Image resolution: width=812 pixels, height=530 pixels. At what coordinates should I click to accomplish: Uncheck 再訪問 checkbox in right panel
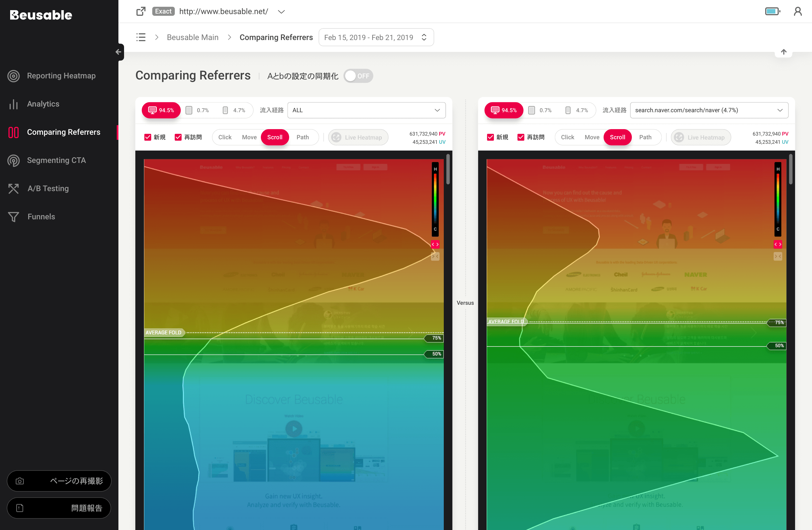coord(521,137)
